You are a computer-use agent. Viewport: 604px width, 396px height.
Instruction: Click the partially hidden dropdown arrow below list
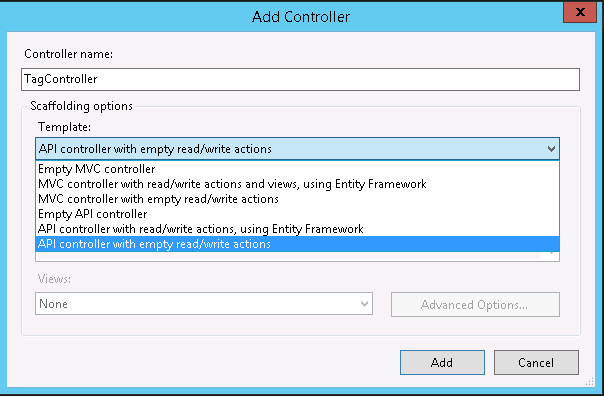551,254
